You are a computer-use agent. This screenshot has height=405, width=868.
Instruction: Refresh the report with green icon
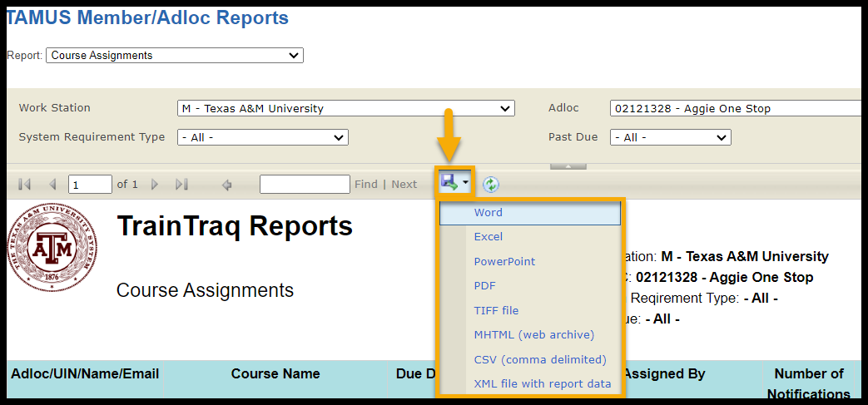[491, 185]
